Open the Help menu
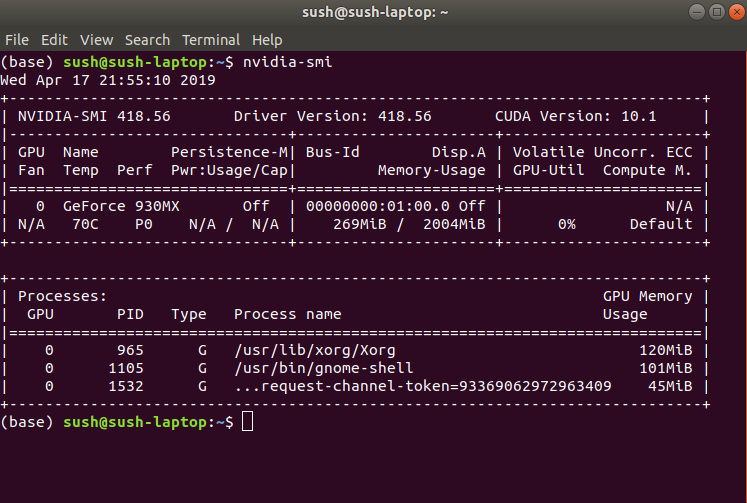This screenshot has width=747, height=503. click(267, 40)
